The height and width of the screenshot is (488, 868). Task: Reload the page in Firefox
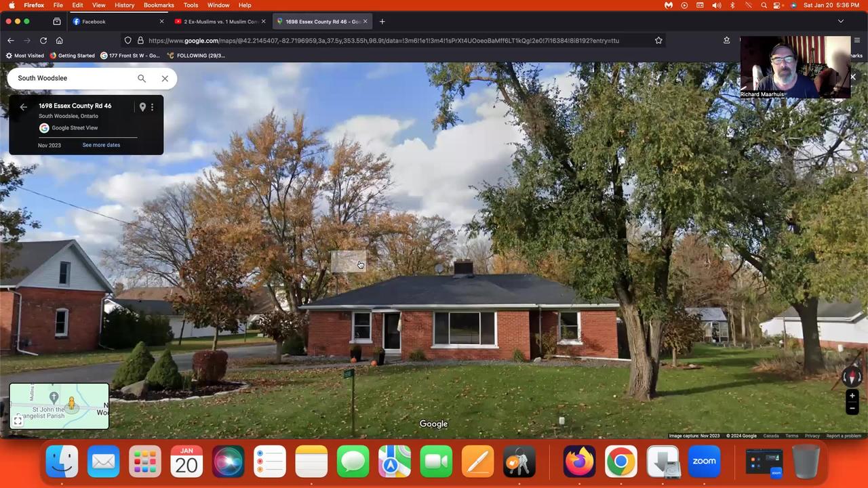click(43, 41)
